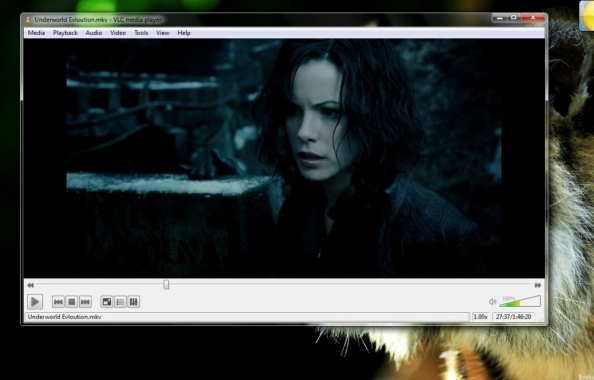
Task: Open the Help menu
Action: pos(184,33)
